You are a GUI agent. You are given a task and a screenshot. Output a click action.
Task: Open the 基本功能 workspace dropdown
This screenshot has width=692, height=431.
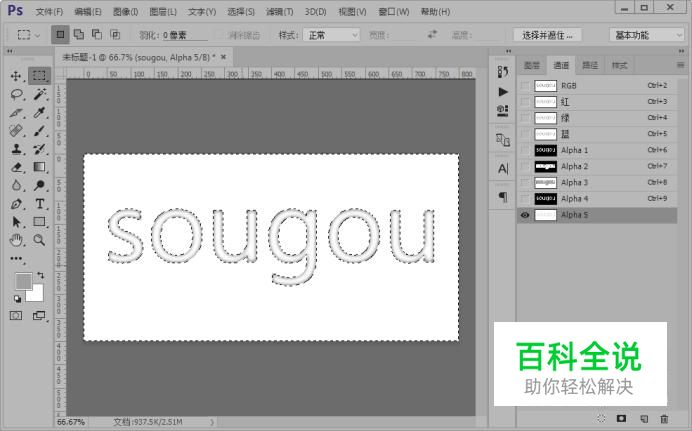[x=646, y=35]
